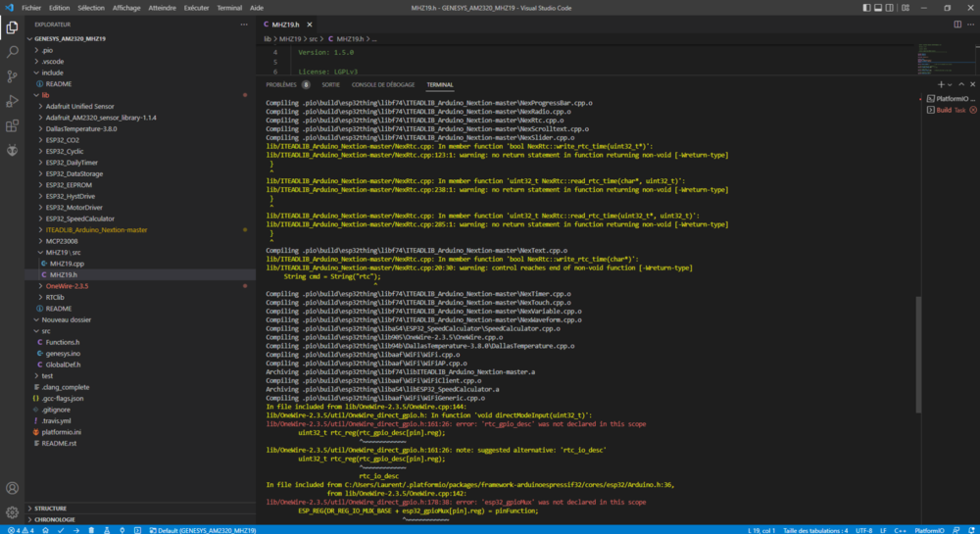Open the Explorer view in activity bar

(12, 27)
